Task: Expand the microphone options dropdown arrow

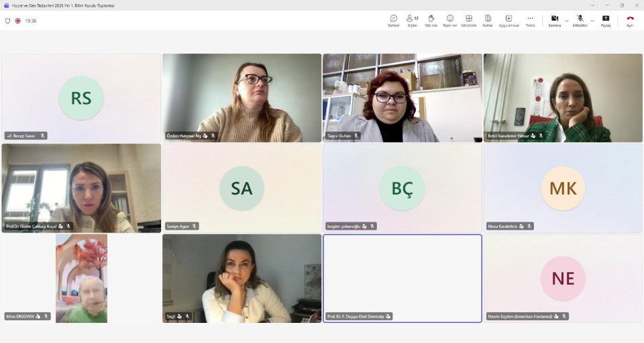Action: (x=592, y=21)
